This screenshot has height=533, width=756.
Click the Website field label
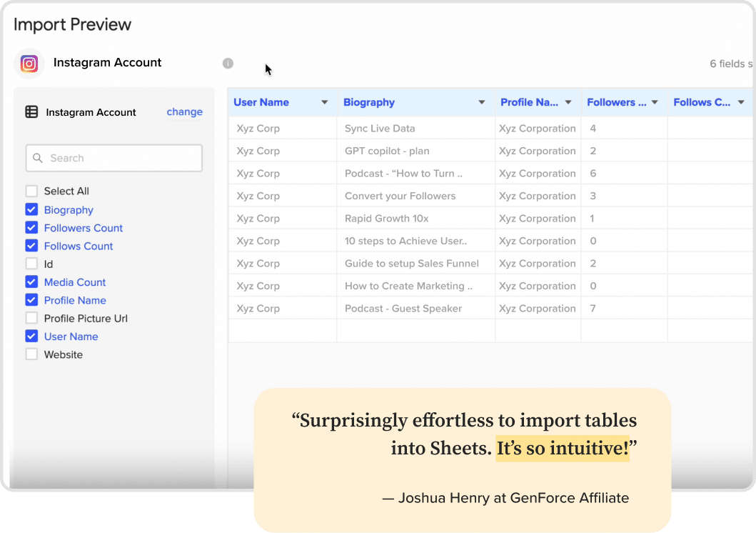click(63, 354)
